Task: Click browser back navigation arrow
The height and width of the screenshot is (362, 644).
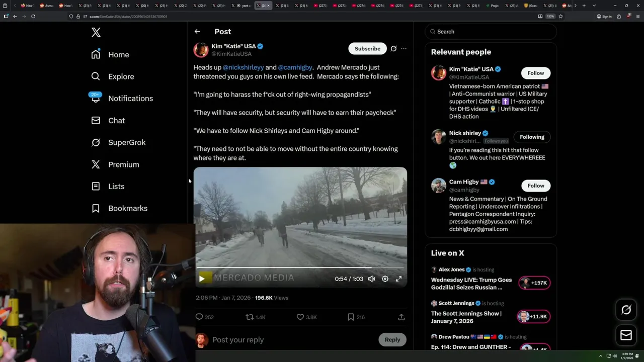Action: pyautogui.click(x=15, y=16)
